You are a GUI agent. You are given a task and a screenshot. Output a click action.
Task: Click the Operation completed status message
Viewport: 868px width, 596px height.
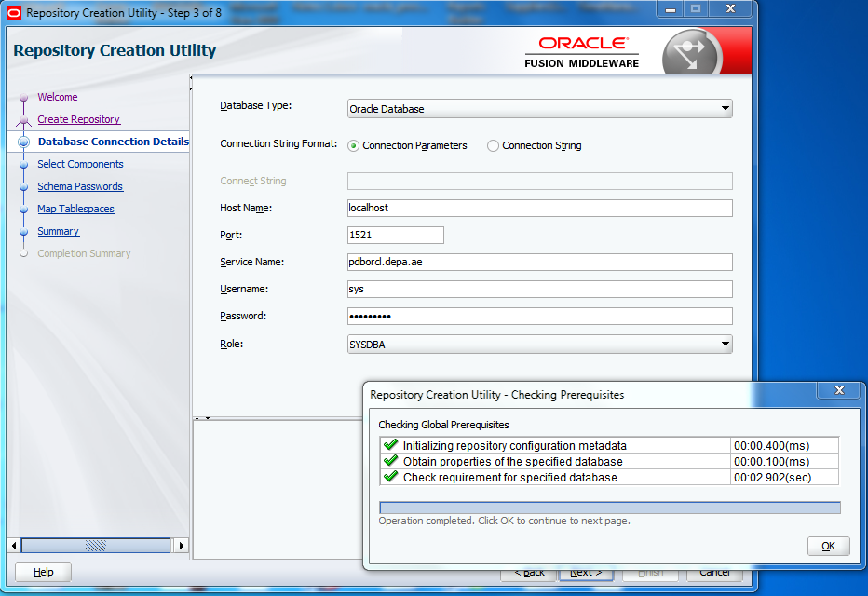tap(504, 521)
